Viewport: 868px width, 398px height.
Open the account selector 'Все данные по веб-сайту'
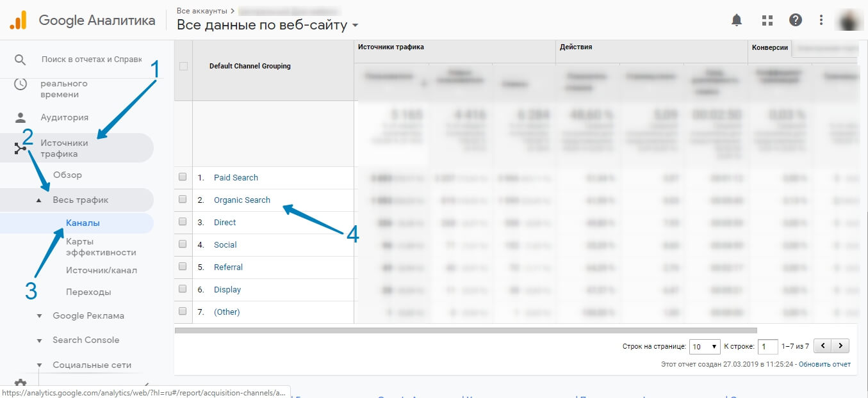click(x=268, y=25)
